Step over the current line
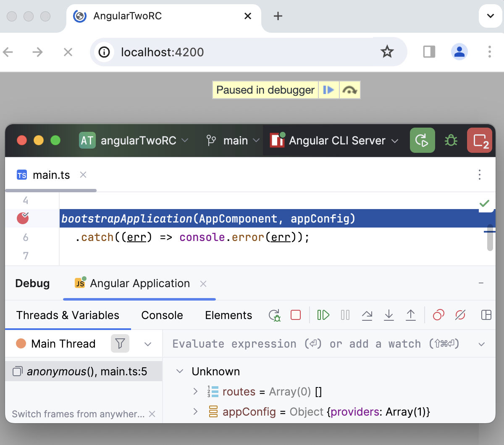 (367, 315)
